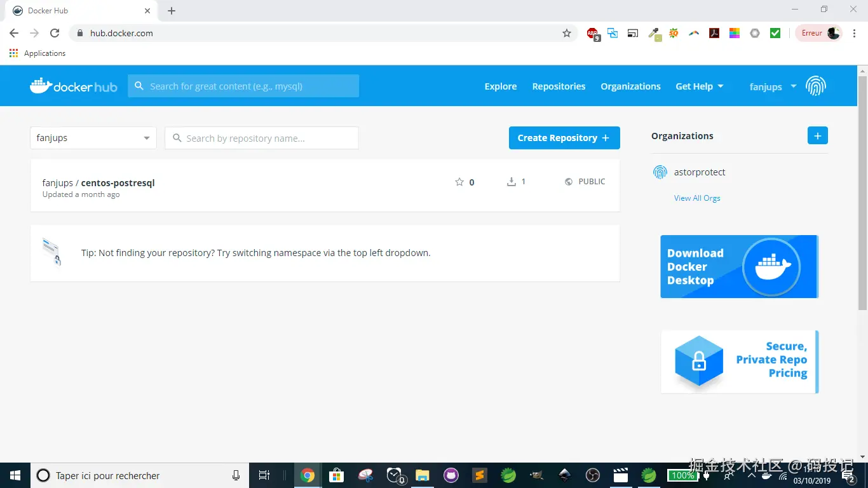Image resolution: width=868 pixels, height=488 pixels.
Task: Click the Updated a month ago text
Action: tap(81, 194)
